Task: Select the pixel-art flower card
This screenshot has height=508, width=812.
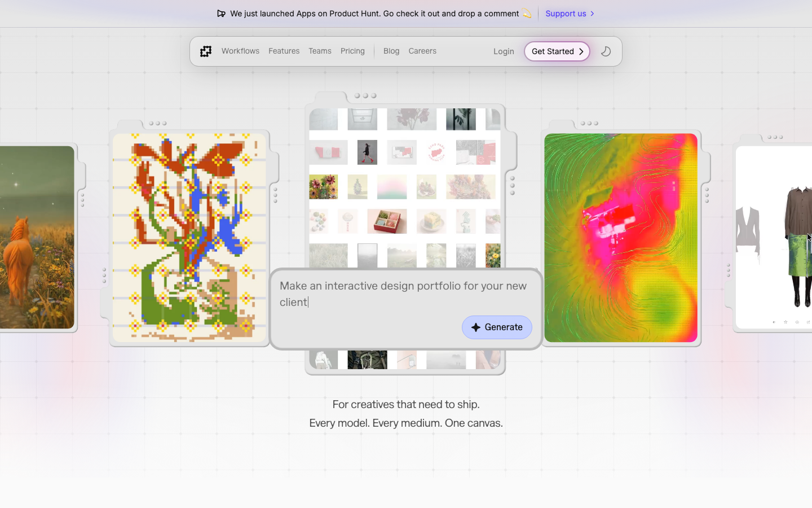Action: [x=189, y=238]
